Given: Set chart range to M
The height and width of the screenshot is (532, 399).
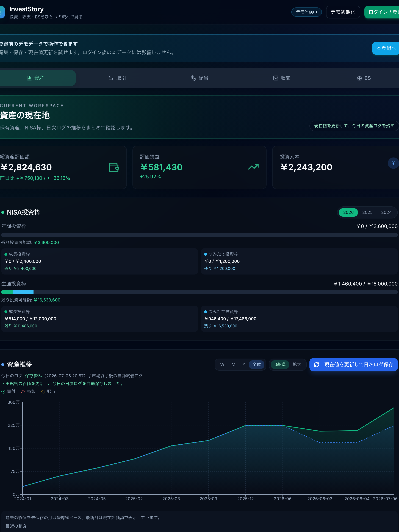Looking at the screenshot, I should [233, 365].
